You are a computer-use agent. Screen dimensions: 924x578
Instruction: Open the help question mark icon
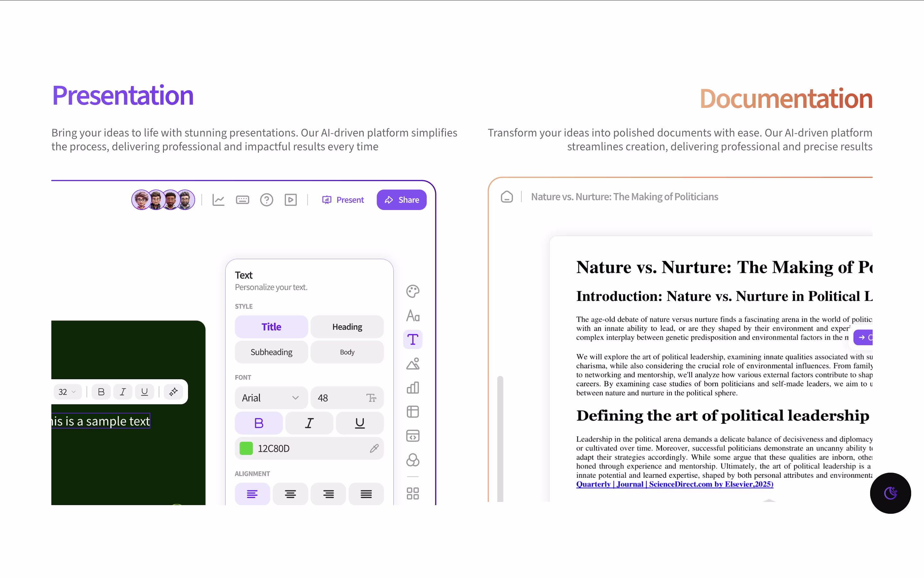point(267,200)
